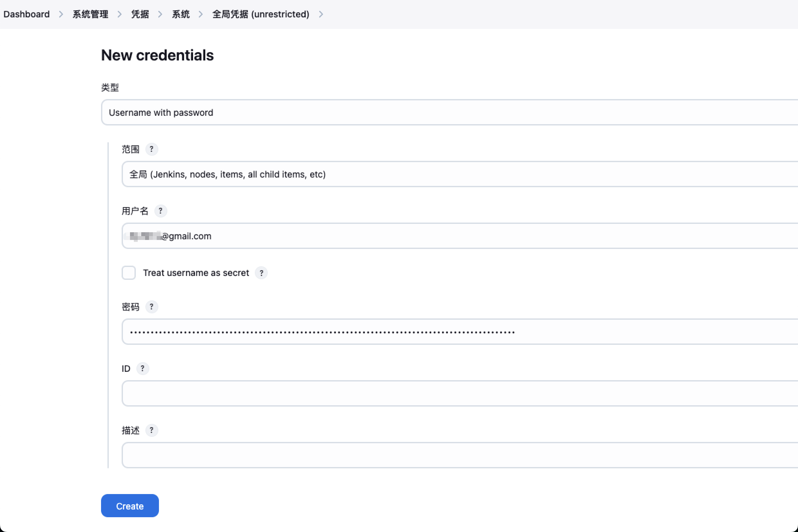Screen dimensions: 798x532
Task: Enable Treat username as secret checkbox
Action: (129, 273)
